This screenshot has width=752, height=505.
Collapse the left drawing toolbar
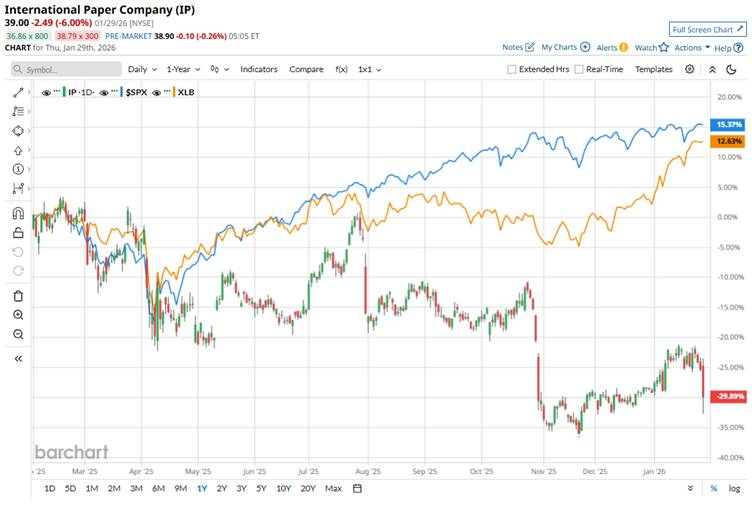(x=18, y=358)
